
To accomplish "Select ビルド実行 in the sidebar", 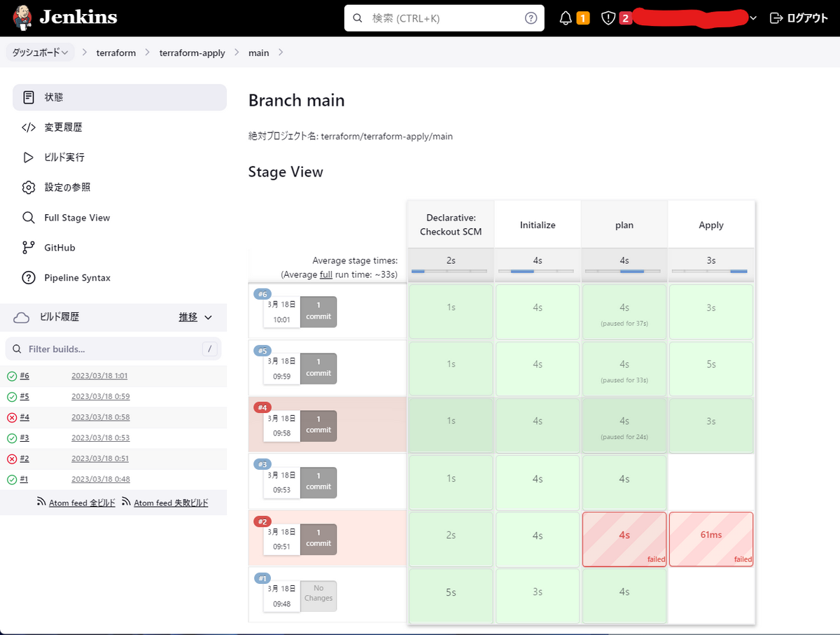I will pos(120,158).
